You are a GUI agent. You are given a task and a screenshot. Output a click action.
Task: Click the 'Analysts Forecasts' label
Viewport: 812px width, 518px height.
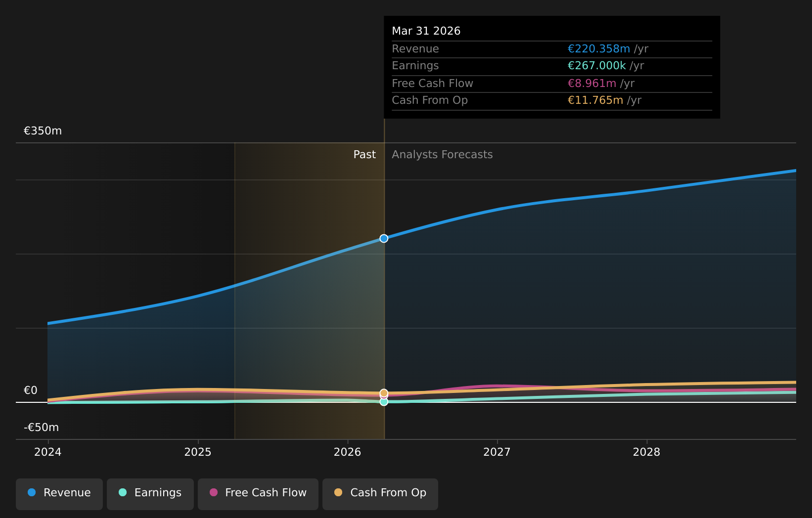[442, 155]
